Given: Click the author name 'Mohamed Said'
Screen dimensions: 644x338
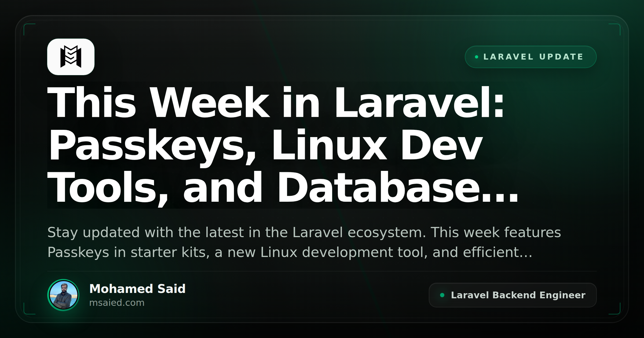Looking at the screenshot, I should 137,289.
